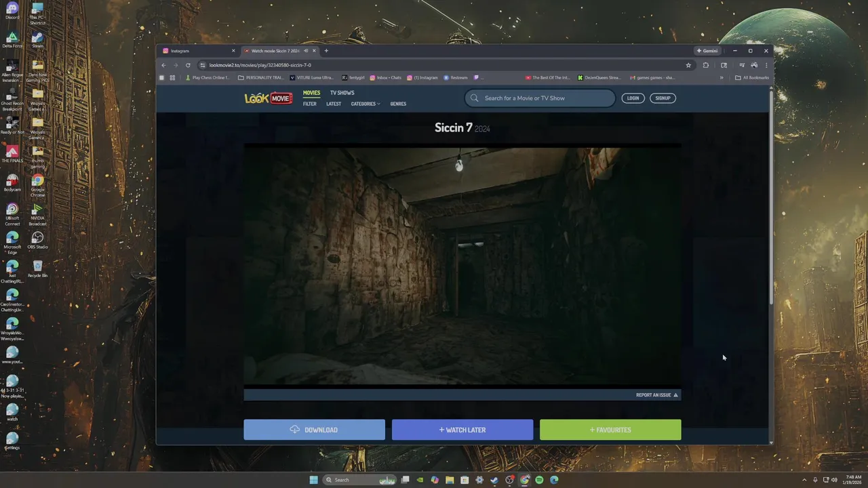Launch Delta Force from the desktop
Viewport: 868px width, 488px height.
12,39
